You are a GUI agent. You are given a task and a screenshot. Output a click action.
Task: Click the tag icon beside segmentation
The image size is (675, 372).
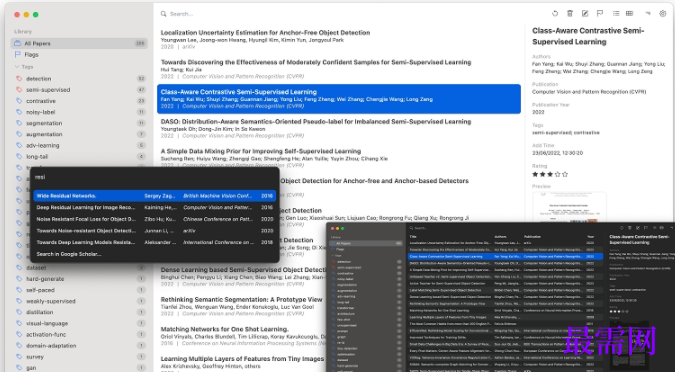click(x=19, y=123)
